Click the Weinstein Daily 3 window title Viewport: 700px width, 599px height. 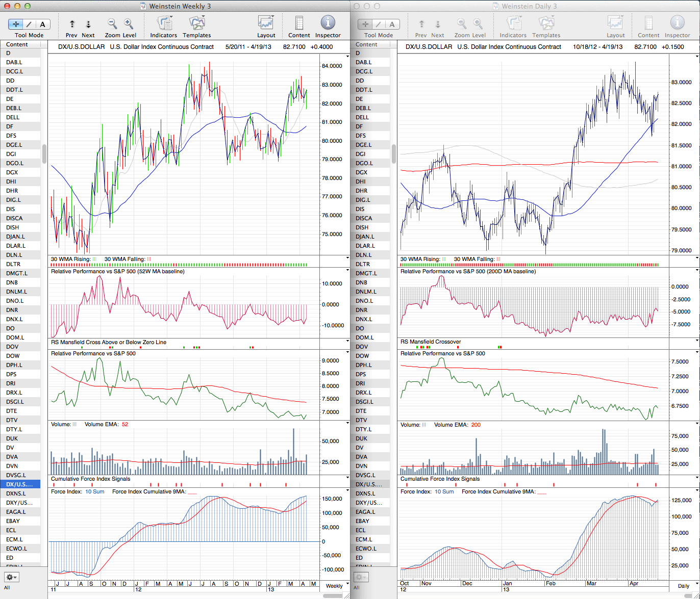click(x=529, y=6)
